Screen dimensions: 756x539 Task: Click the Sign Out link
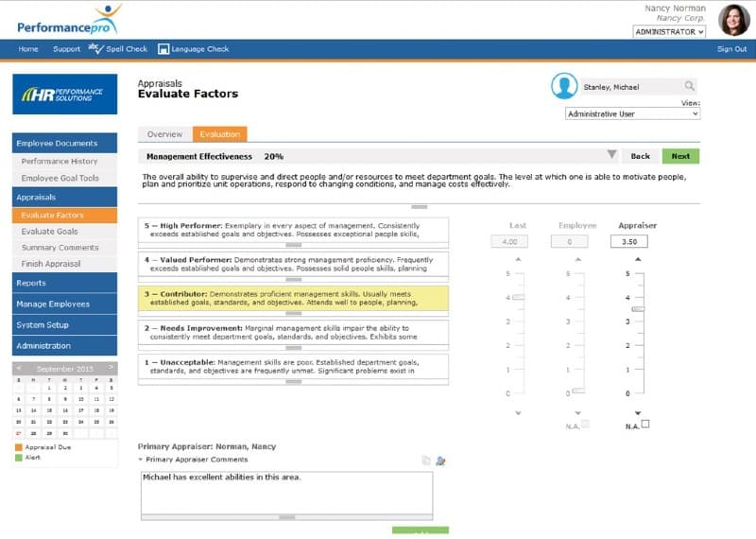(x=731, y=49)
